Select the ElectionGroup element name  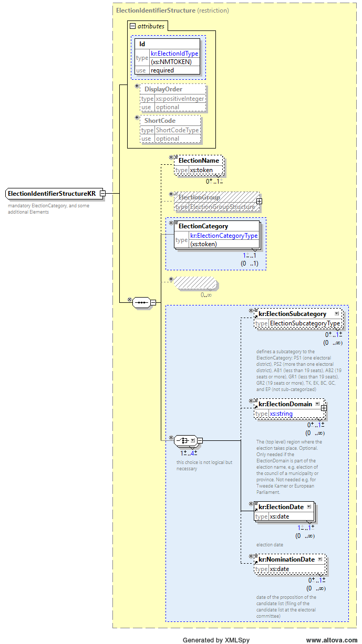click(x=199, y=197)
